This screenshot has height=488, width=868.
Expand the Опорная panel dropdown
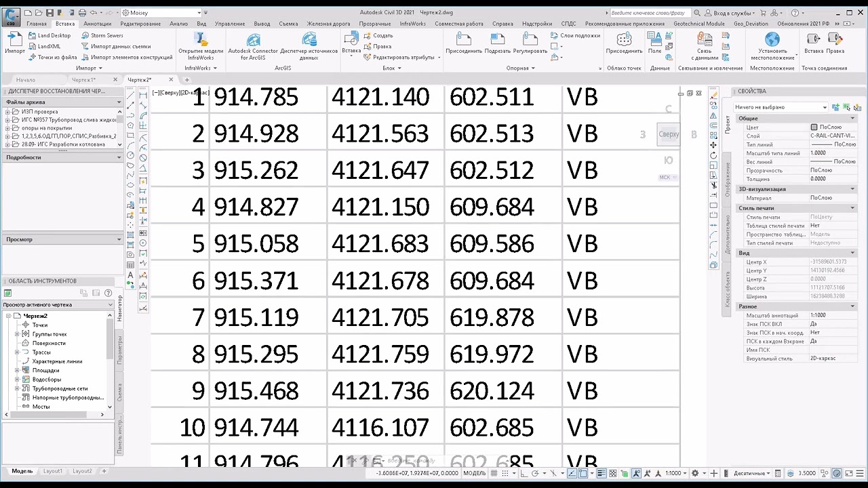[521, 68]
